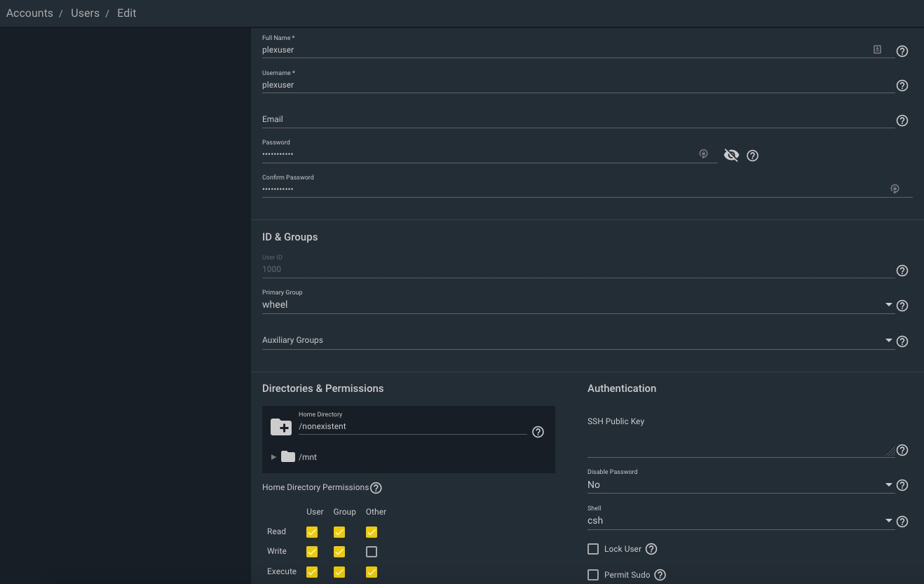Expand the /mnt tree node

pos(273,457)
